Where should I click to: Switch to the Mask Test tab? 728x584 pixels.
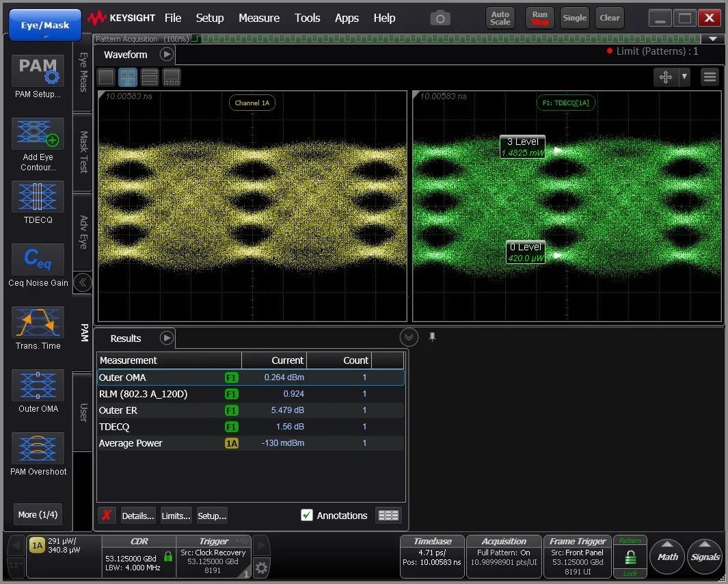[x=83, y=152]
